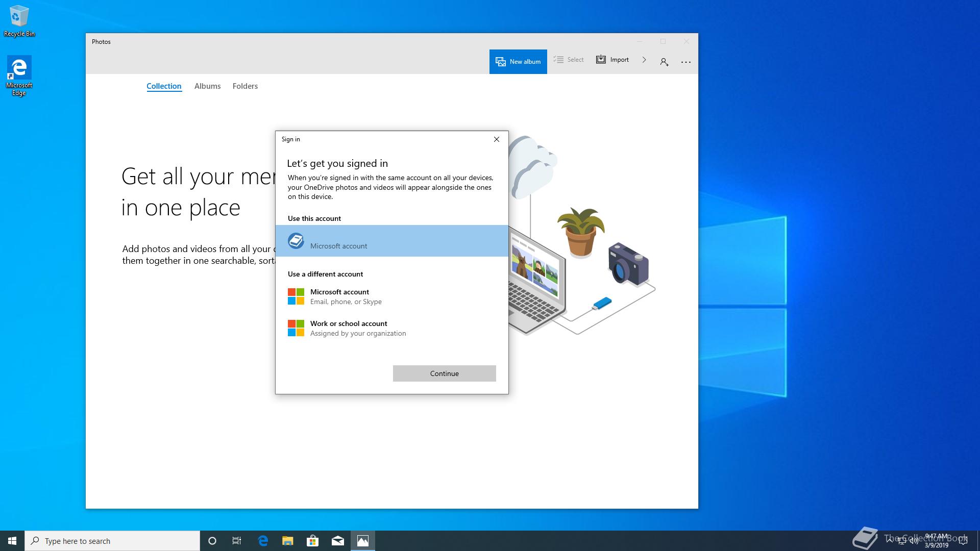Open Microsoft Store from taskbar
980x551 pixels.
(x=312, y=541)
